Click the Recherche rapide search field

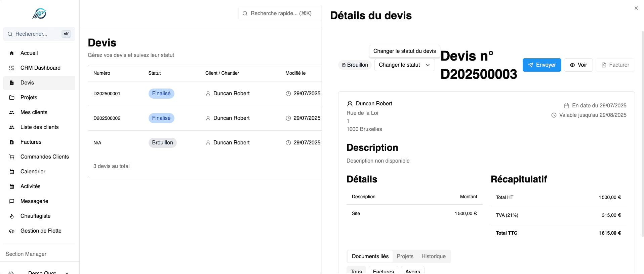click(280, 13)
